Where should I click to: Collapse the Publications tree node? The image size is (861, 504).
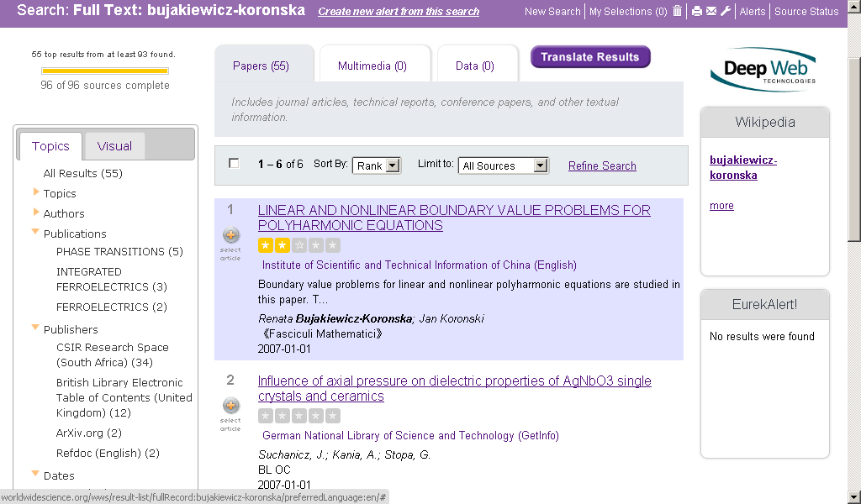click(x=35, y=232)
